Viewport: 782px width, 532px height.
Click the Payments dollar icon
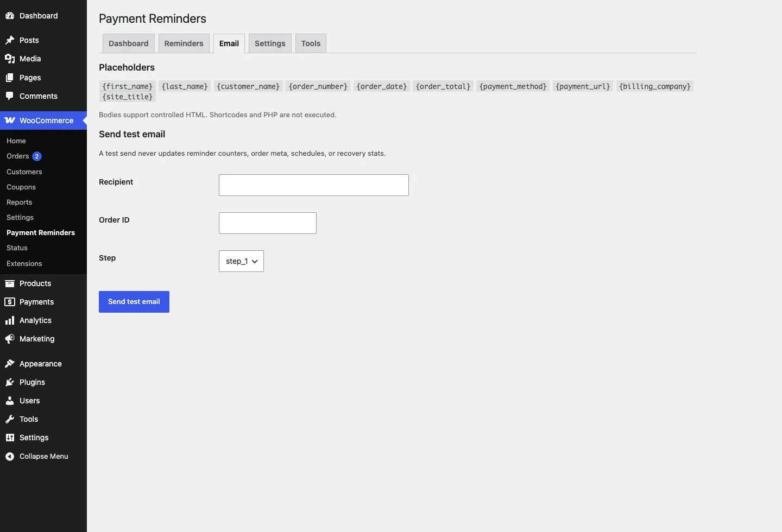point(10,302)
